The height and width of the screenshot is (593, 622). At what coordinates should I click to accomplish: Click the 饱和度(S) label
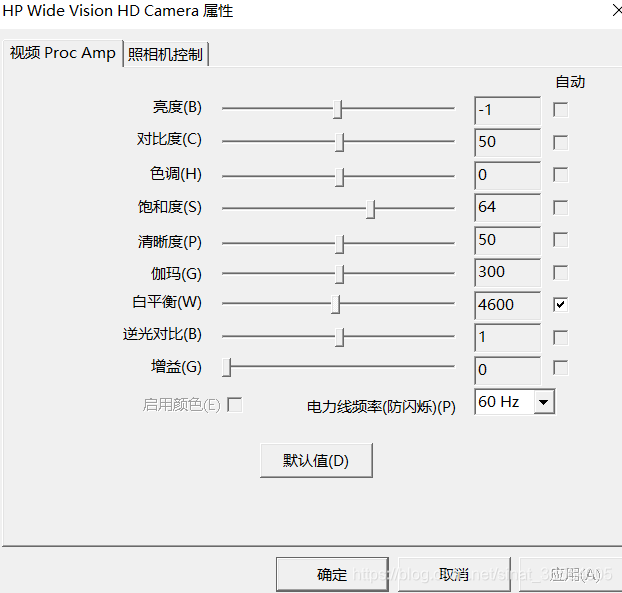[170, 207]
